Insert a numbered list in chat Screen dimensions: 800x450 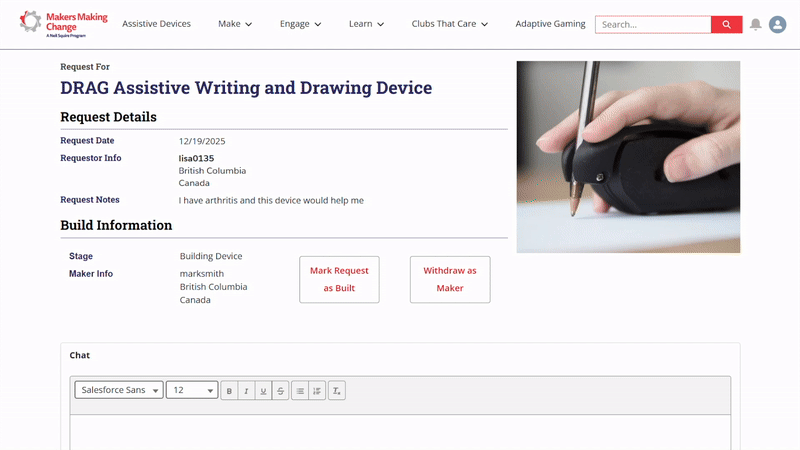coord(317,391)
